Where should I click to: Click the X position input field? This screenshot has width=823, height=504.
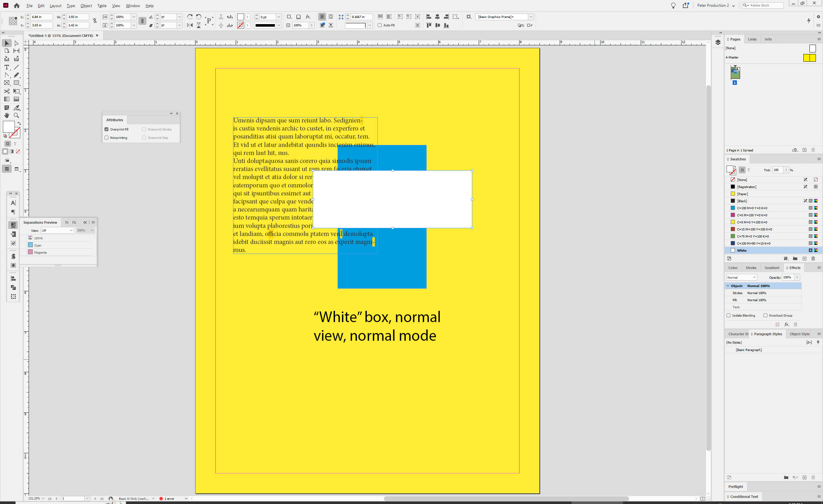coord(41,17)
